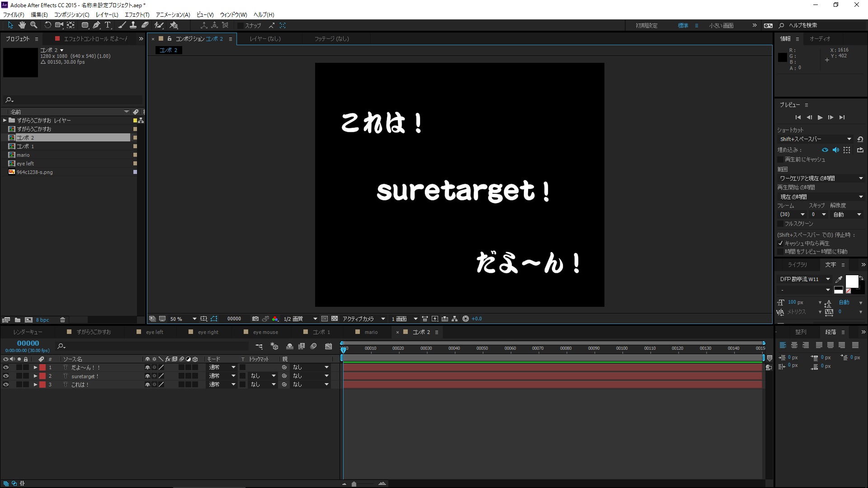The image size is (868, 488).
Task: Click the 8 bpc color depth button
Action: 42,320
